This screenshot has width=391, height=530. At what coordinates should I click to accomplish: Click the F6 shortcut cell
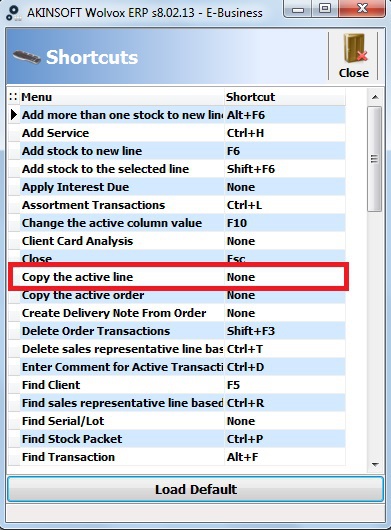coord(285,151)
